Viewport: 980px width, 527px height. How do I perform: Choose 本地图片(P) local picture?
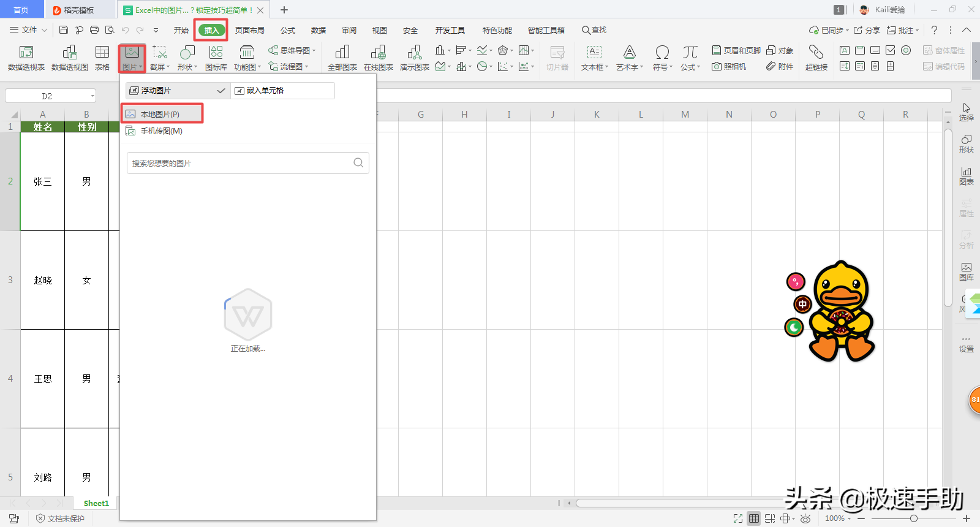tap(162, 114)
